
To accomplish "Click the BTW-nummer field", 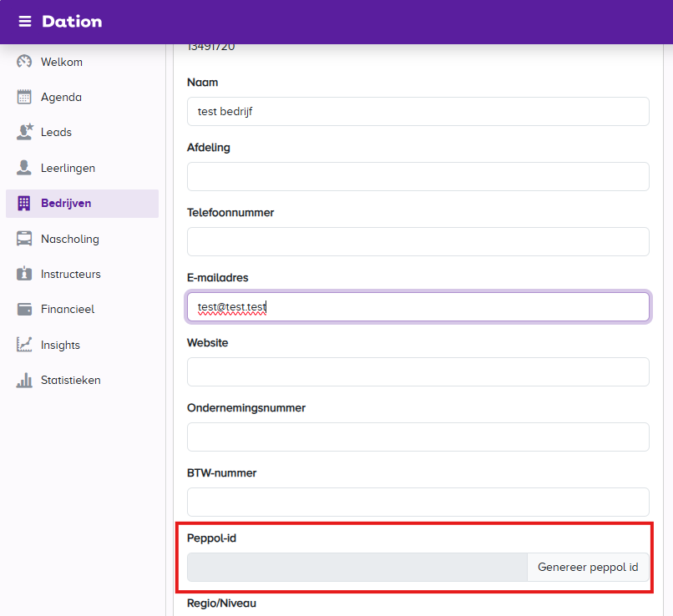I will [x=417, y=502].
